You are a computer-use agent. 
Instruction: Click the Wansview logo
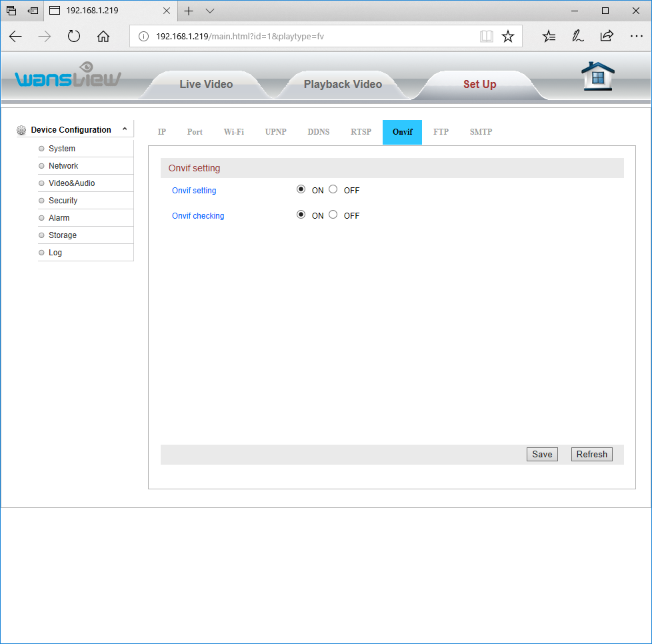click(x=68, y=75)
